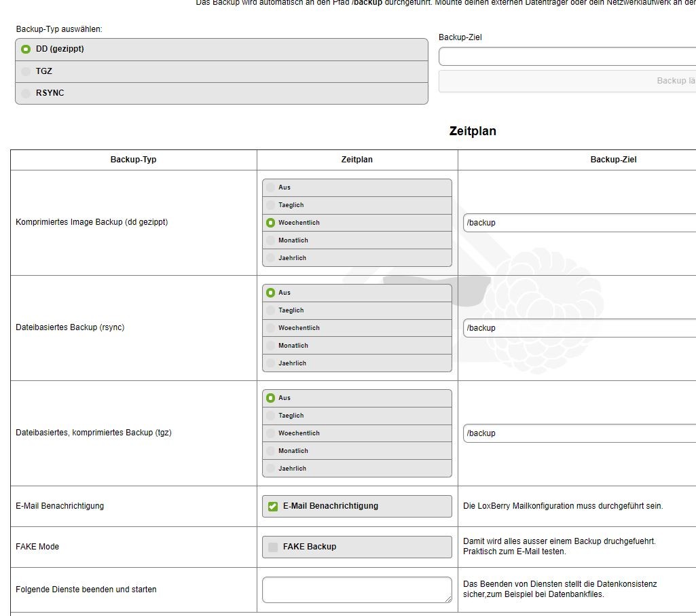Click the top Backup-Ziel input field
Viewport: 696px width, 616px height.
[567, 56]
